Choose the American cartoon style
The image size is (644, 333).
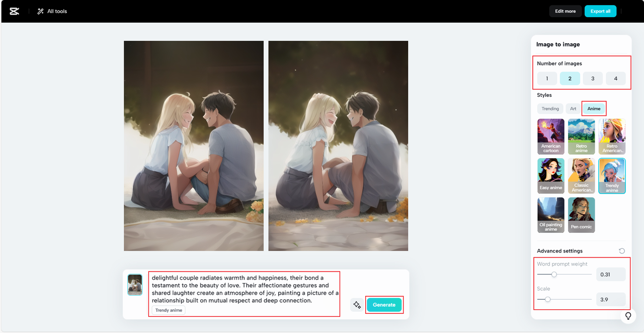point(551,137)
